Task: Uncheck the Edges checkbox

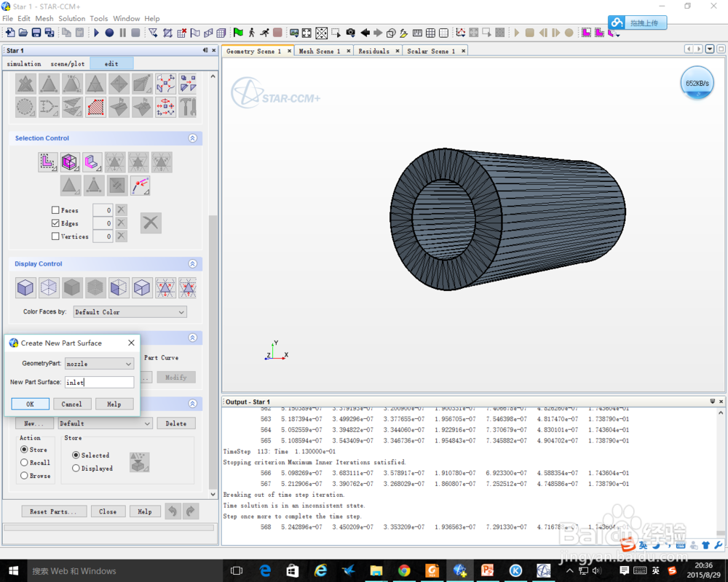Action: 55,223
